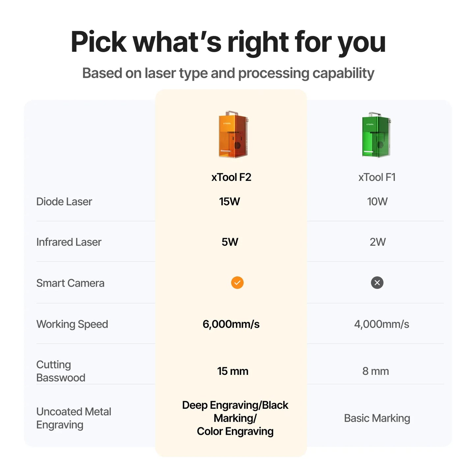The width and height of the screenshot is (476, 476).
Task: Click the Deep Engraving/Black Marking text
Action: pos(235,411)
